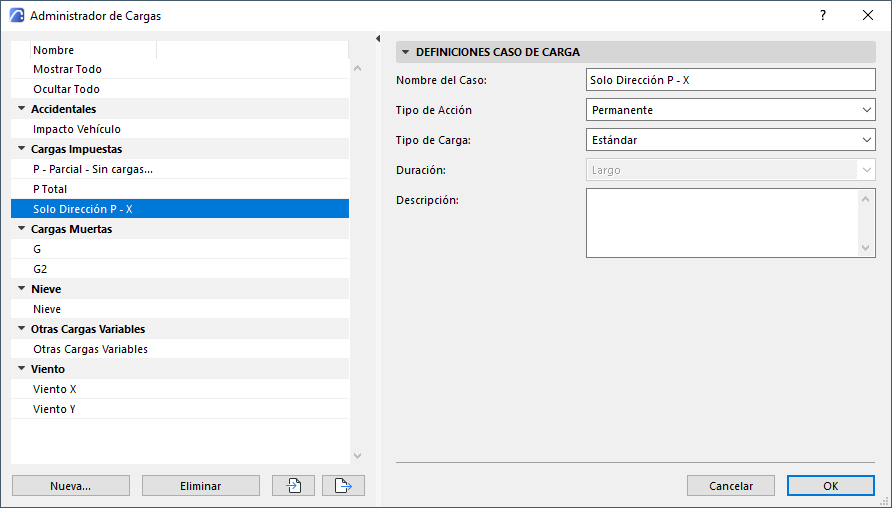Select the G2 dead load item

pyautogui.click(x=40, y=269)
